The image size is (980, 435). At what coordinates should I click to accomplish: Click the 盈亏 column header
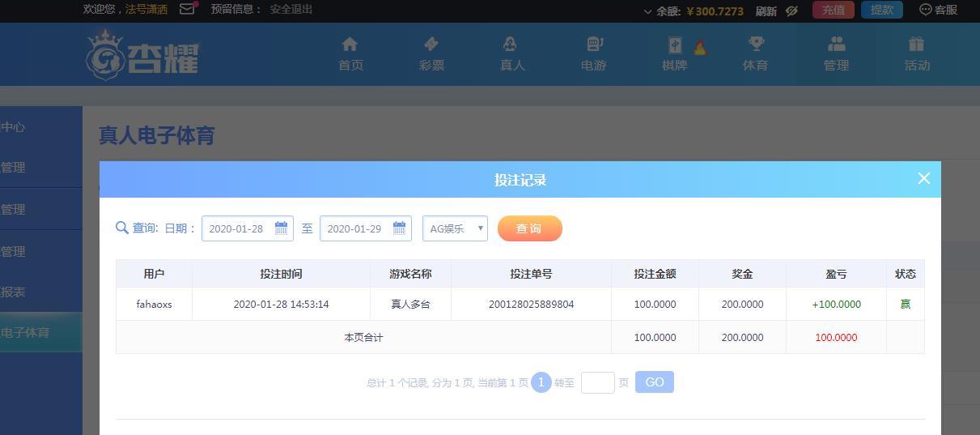click(836, 274)
